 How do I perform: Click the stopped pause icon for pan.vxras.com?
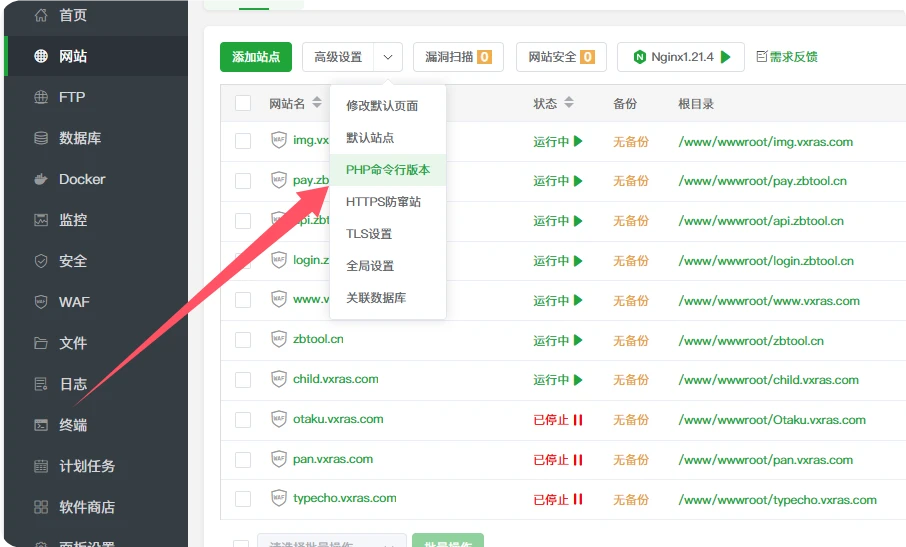coord(578,460)
